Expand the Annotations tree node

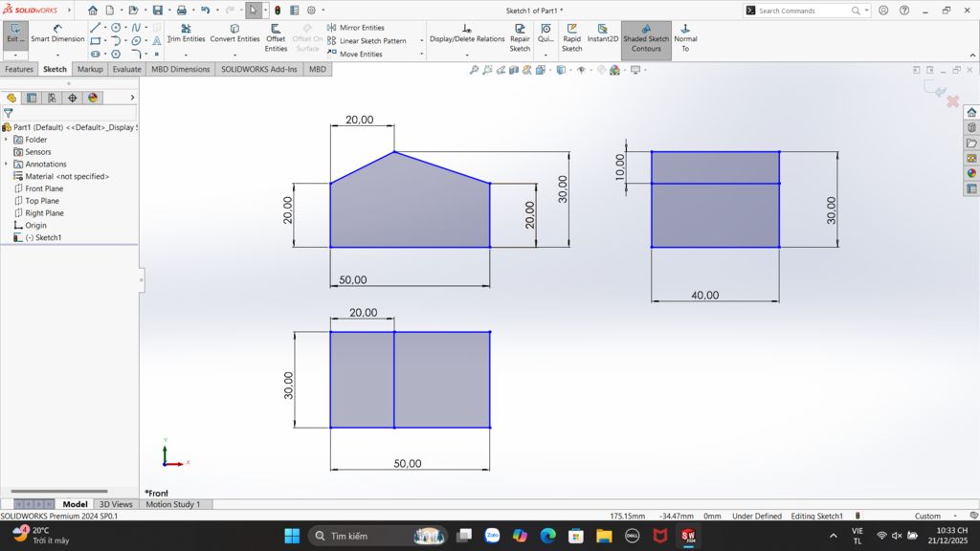pyautogui.click(x=7, y=164)
